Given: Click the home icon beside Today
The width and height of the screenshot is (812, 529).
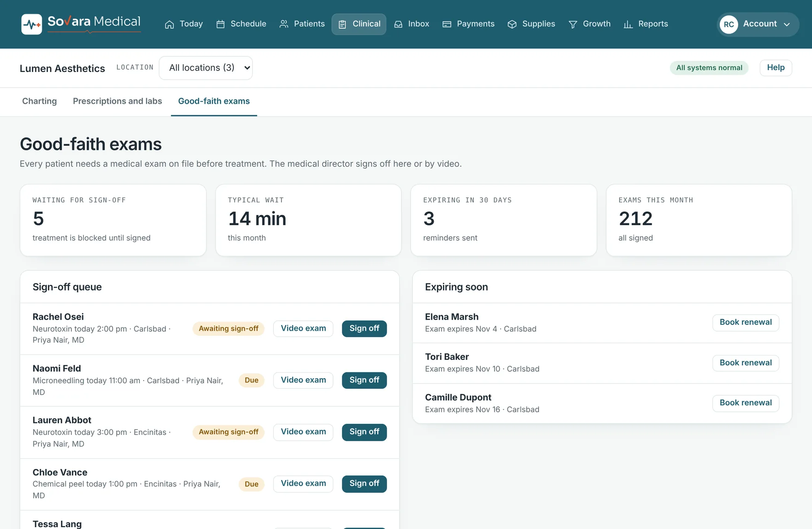Looking at the screenshot, I should 169,24.
